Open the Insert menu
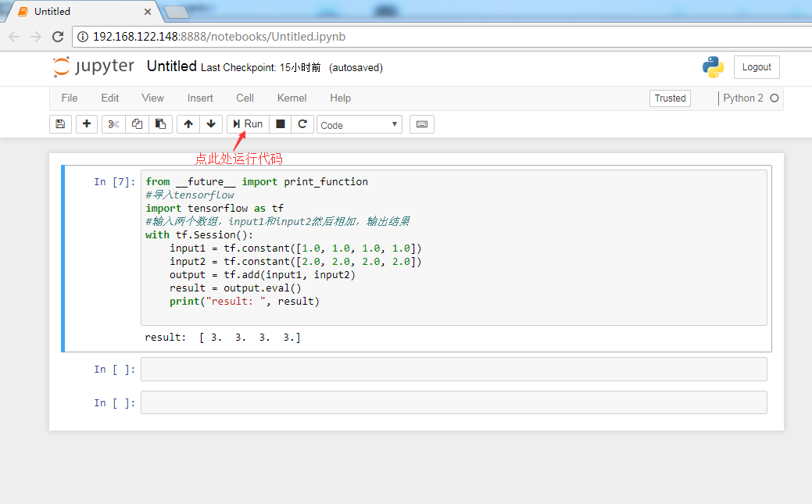This screenshot has width=812, height=504. (200, 98)
